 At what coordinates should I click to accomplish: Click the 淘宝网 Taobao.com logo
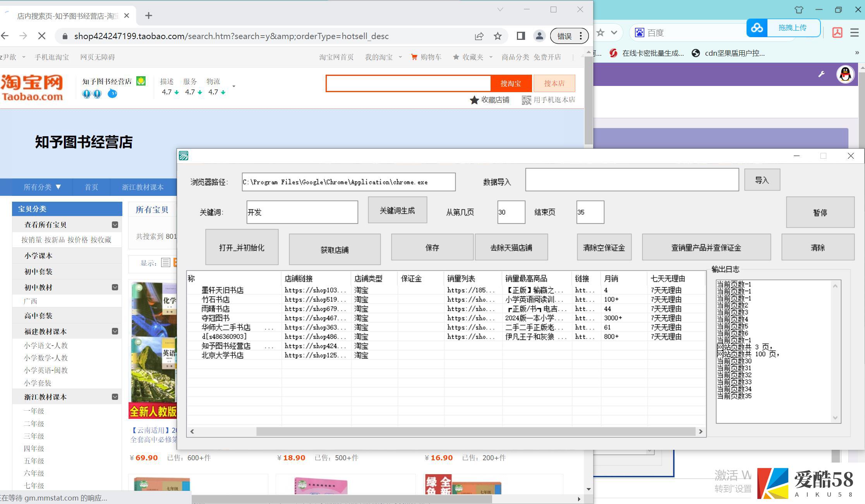32,87
